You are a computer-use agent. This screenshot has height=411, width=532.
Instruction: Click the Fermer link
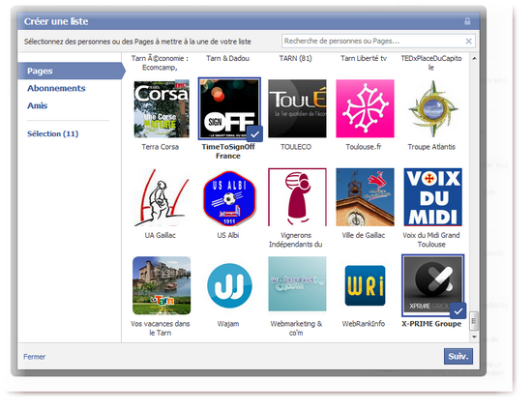(x=34, y=357)
